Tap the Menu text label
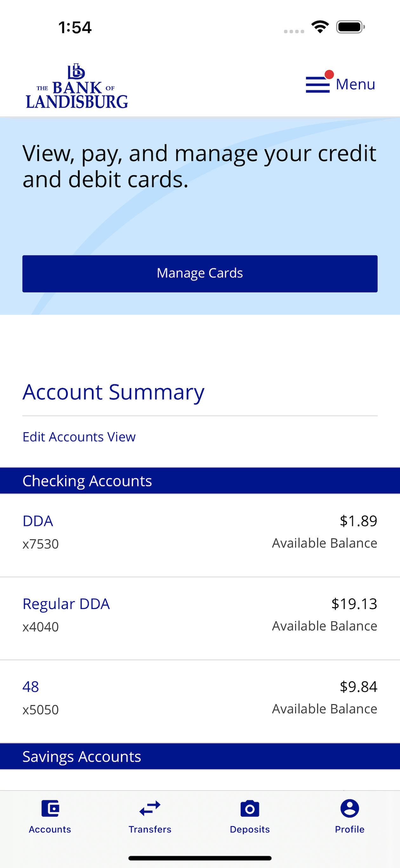400x868 pixels. point(356,84)
